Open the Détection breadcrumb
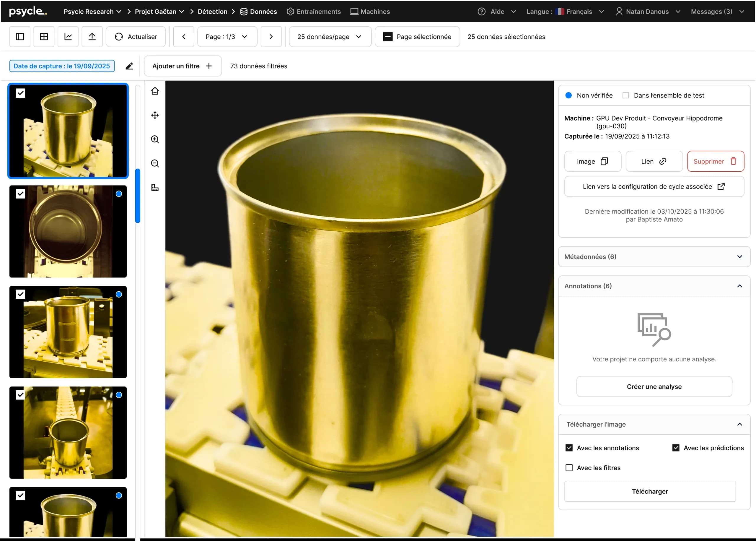The image size is (756, 541). point(212,12)
